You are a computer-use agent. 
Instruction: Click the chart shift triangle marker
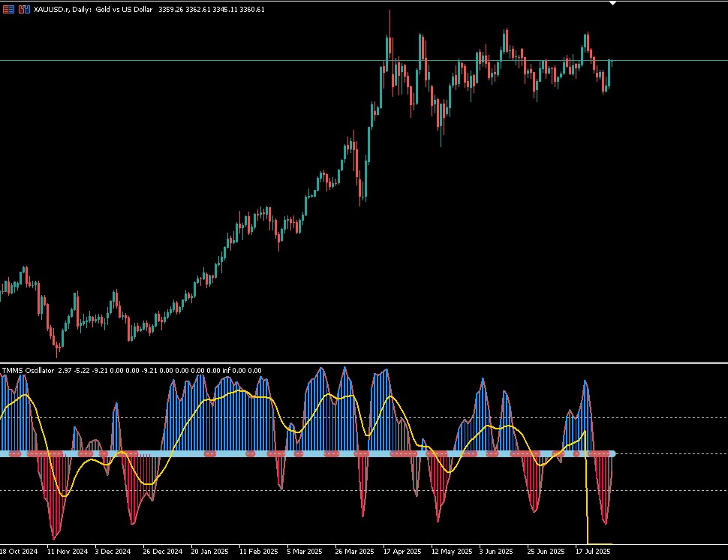pos(613,3)
